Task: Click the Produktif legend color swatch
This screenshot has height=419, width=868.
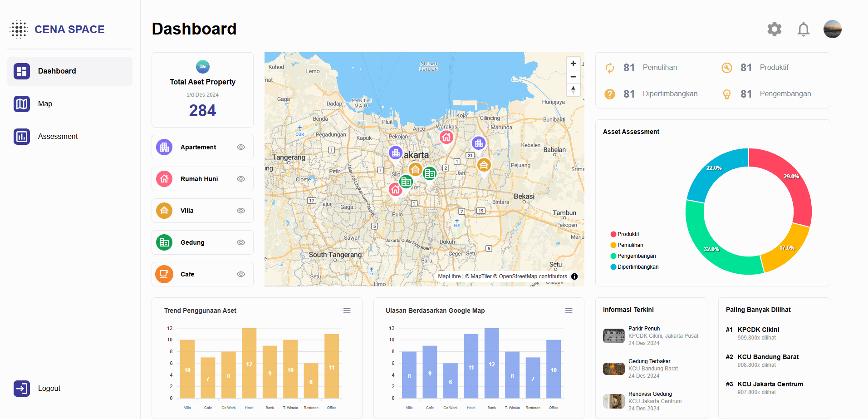Action: pyautogui.click(x=613, y=234)
